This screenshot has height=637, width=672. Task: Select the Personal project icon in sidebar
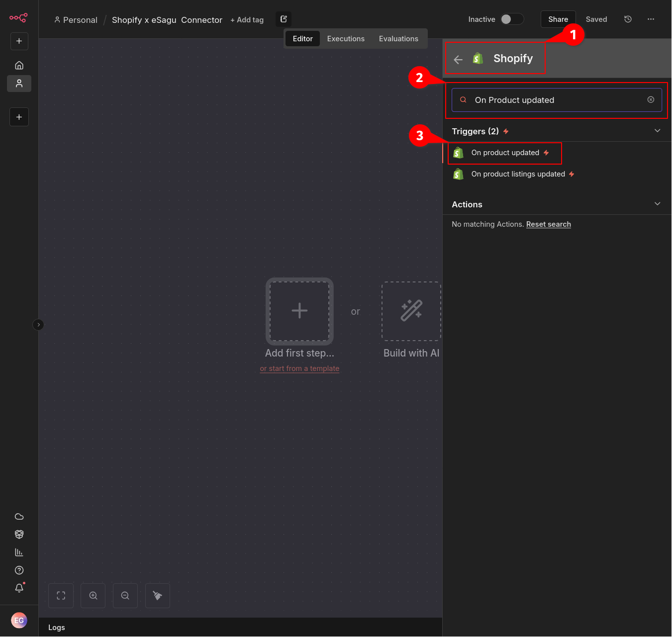pyautogui.click(x=19, y=84)
